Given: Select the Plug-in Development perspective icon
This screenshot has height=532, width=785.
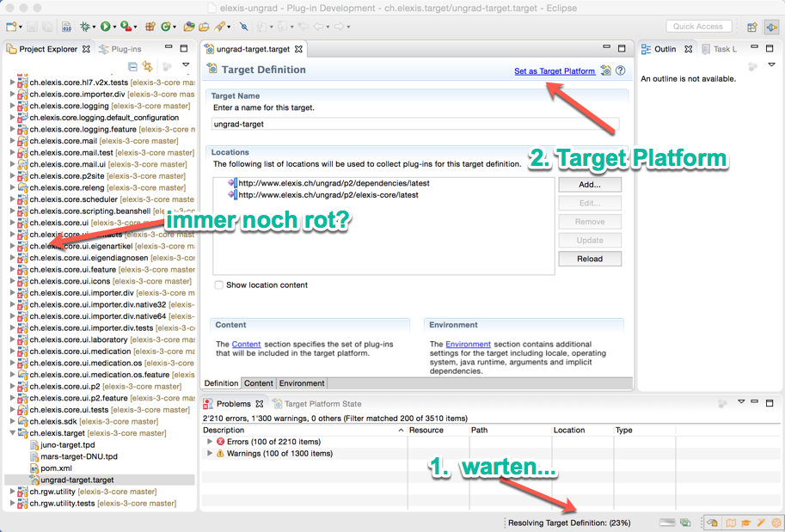Looking at the screenshot, I should coord(771,28).
